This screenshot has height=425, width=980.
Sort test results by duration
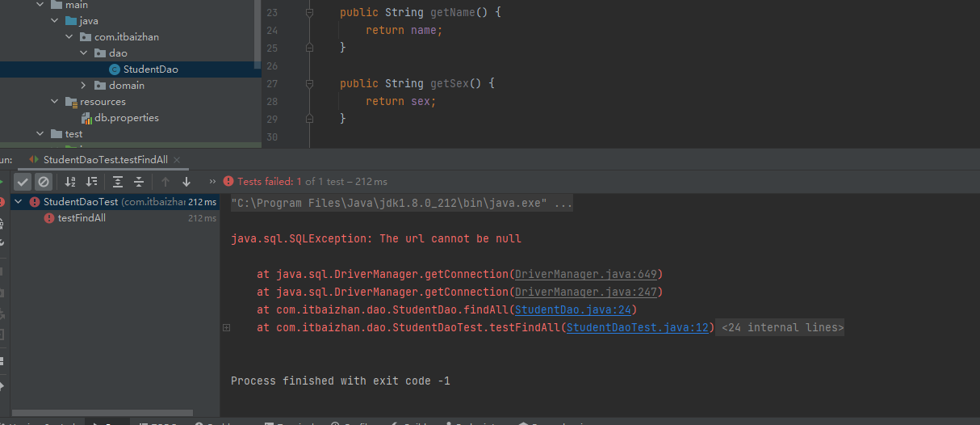click(91, 182)
